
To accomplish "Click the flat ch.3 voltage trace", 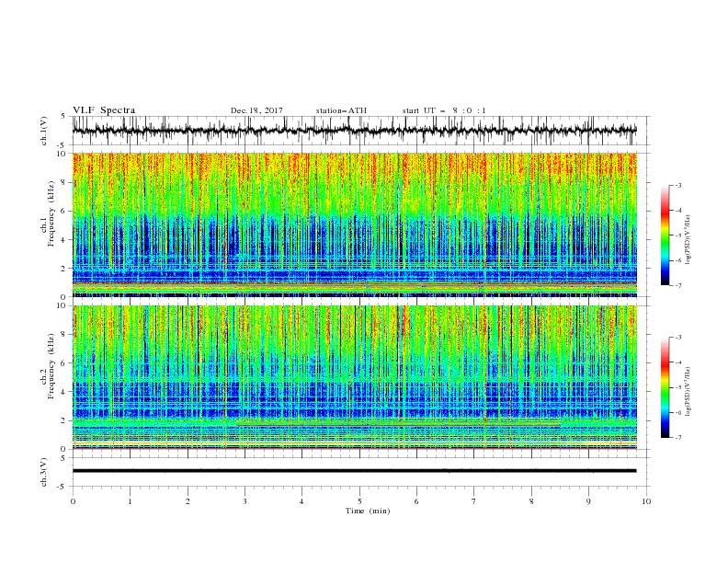I will click(354, 471).
